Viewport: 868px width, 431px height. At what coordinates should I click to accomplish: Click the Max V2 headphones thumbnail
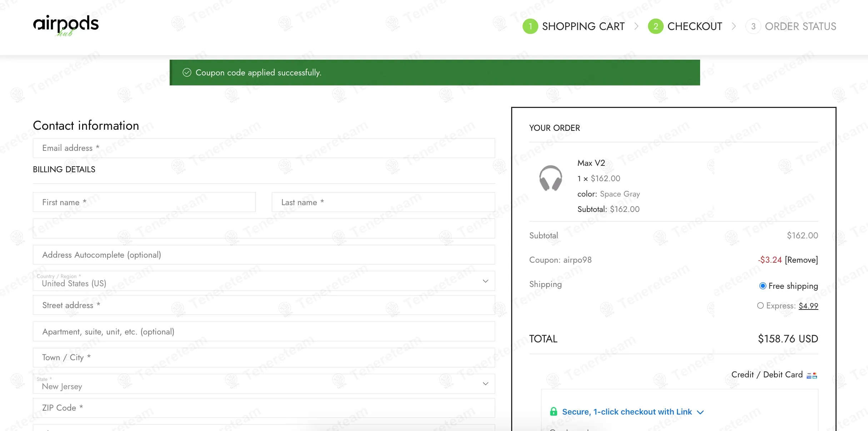pos(550,178)
